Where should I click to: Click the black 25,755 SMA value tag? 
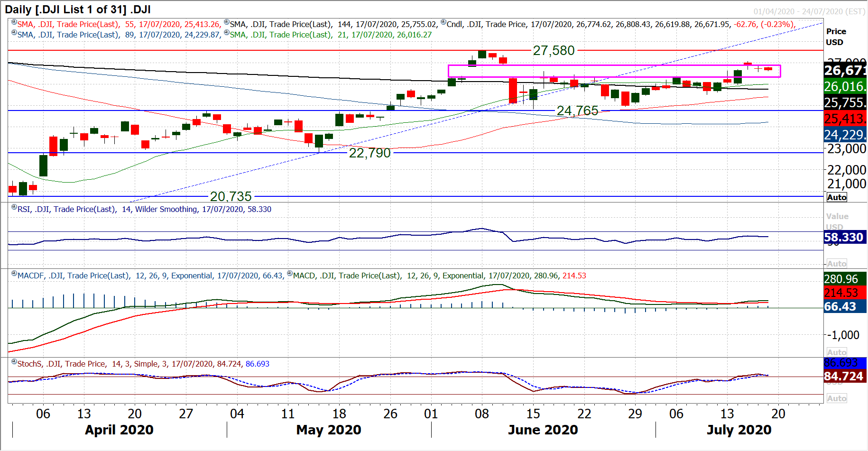845,102
